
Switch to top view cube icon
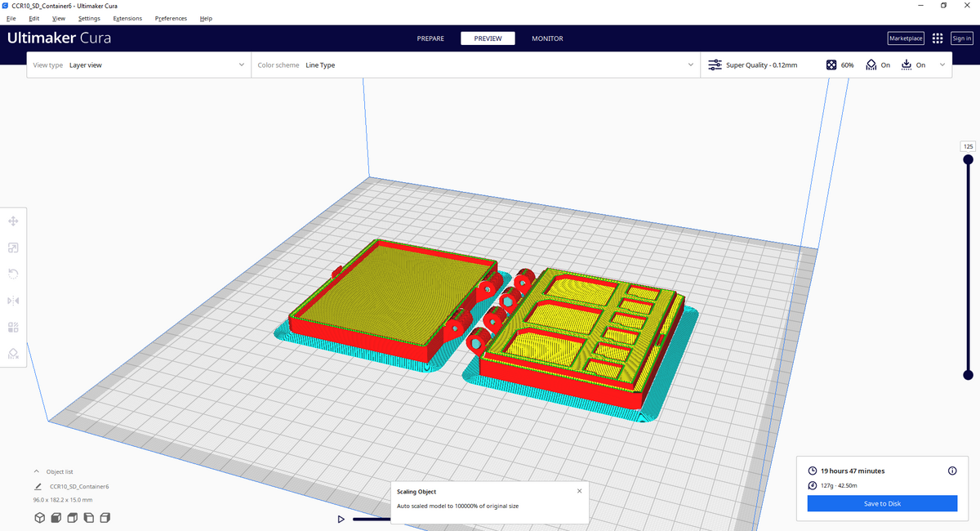72,518
